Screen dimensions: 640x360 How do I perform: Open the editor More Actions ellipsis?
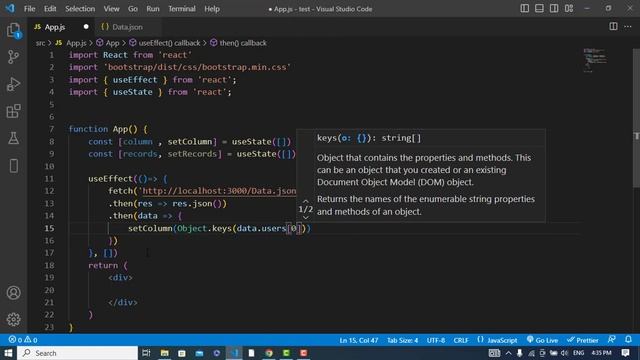[628, 27]
